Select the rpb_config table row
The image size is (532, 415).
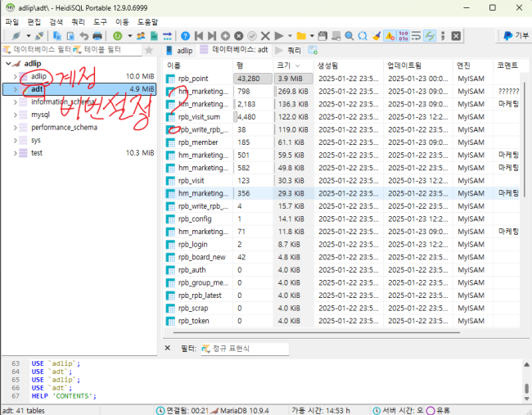341,219
